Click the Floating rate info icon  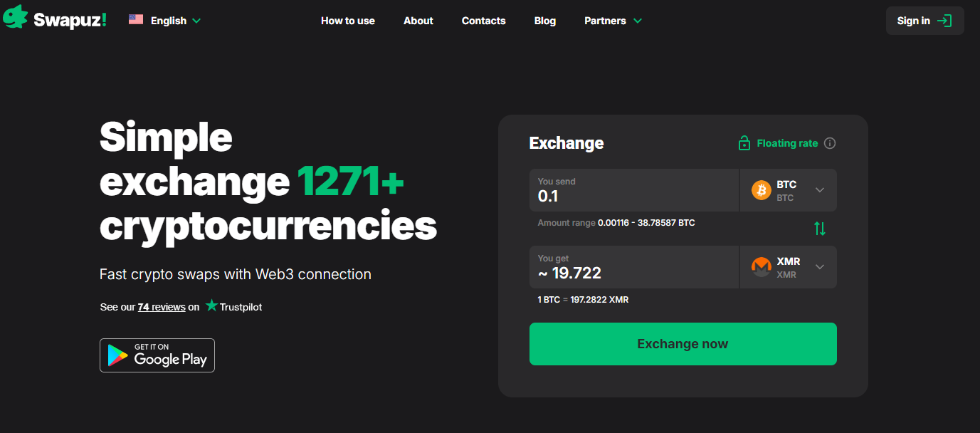click(x=830, y=143)
